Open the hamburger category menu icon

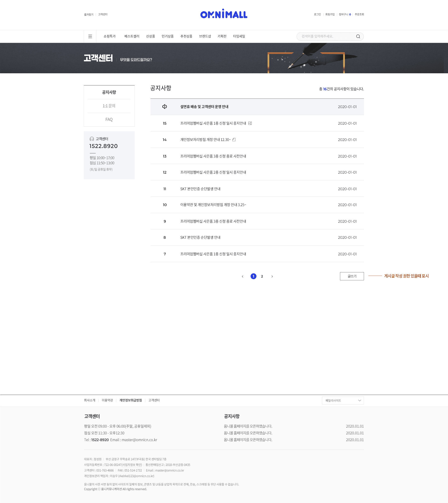pos(90,36)
